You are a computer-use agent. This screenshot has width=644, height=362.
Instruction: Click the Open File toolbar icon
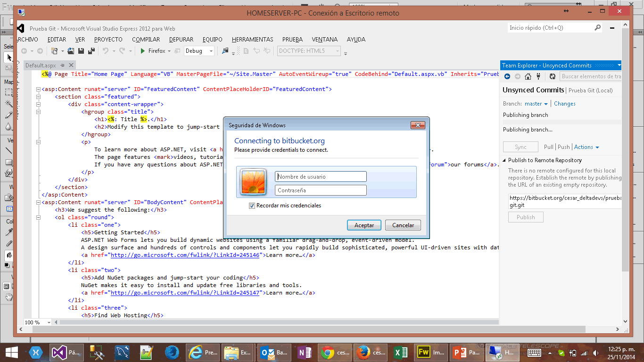pyautogui.click(x=71, y=51)
